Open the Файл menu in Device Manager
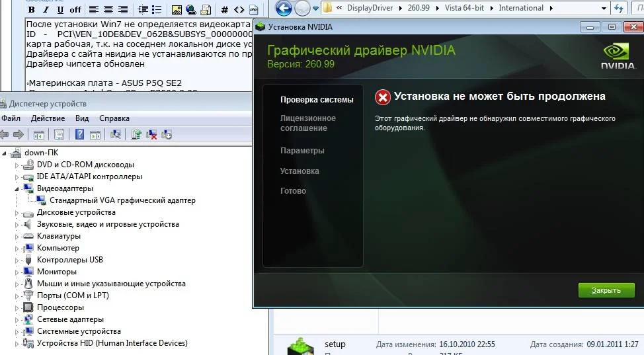 (x=11, y=118)
